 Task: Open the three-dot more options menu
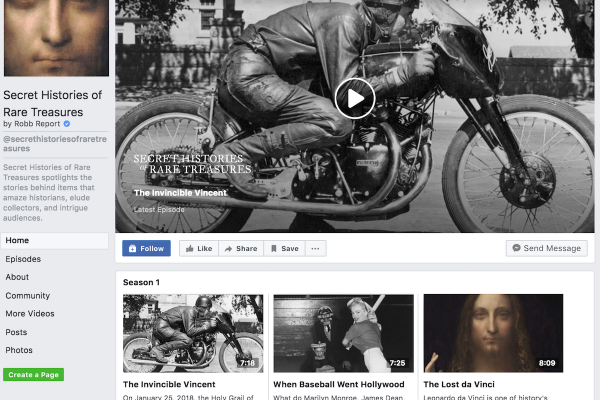coord(315,248)
